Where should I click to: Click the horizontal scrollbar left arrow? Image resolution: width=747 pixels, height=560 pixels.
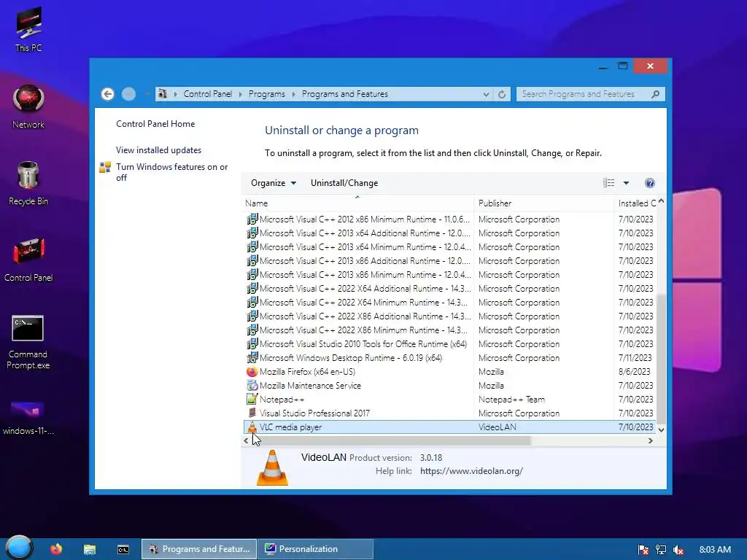246,441
